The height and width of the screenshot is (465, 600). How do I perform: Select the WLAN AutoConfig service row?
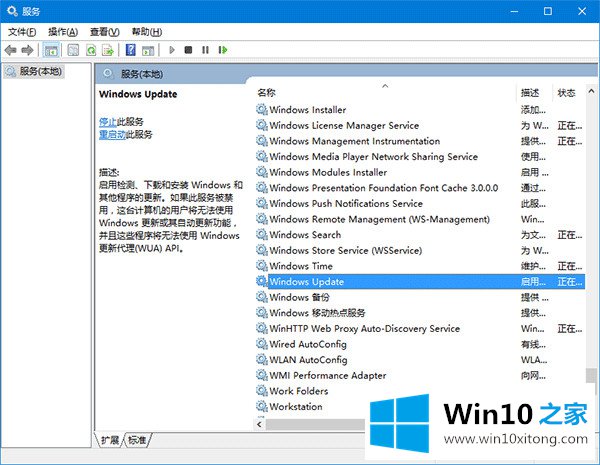[420, 360]
